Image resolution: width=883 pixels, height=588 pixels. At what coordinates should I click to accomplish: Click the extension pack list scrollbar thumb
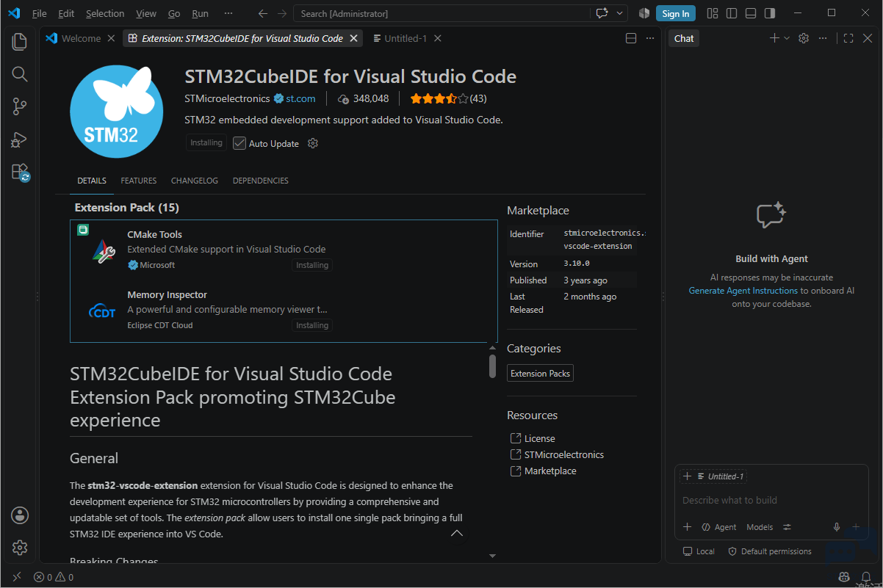coord(493,366)
